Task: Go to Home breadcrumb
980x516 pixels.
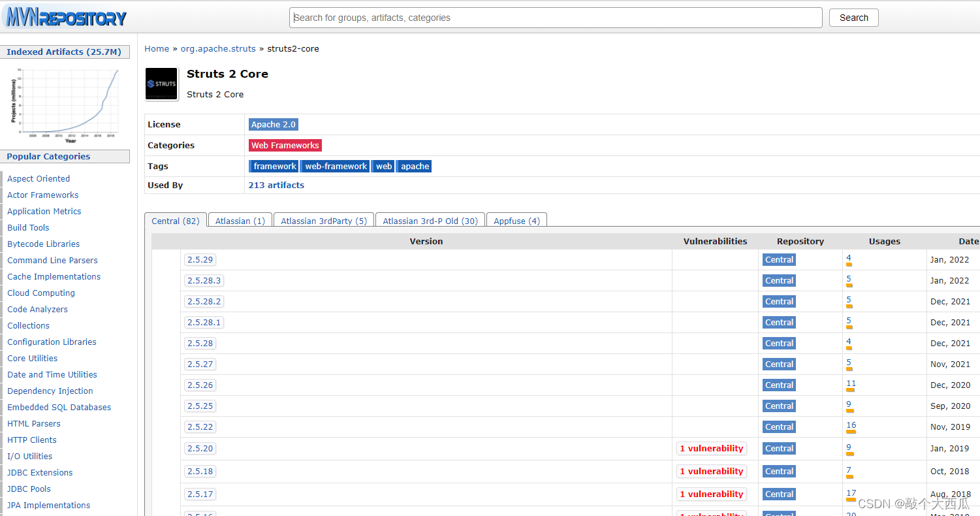Action: 157,49
